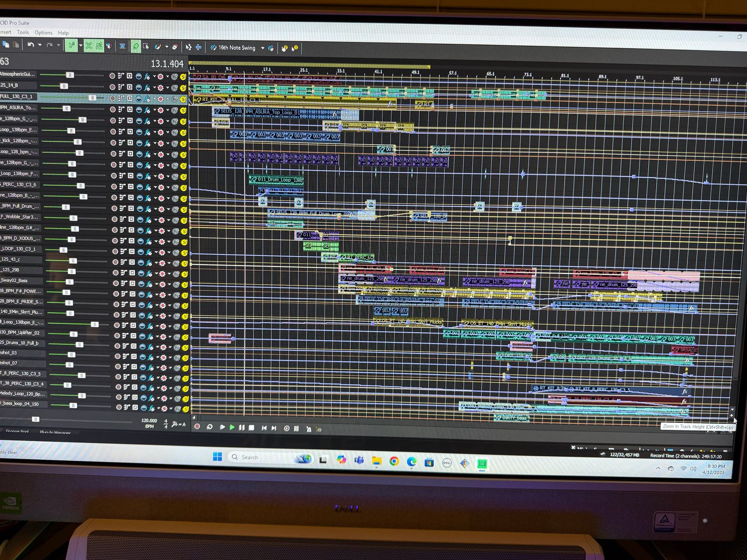Open the Options menu
Screen dimensions: 747x560
tap(43, 33)
